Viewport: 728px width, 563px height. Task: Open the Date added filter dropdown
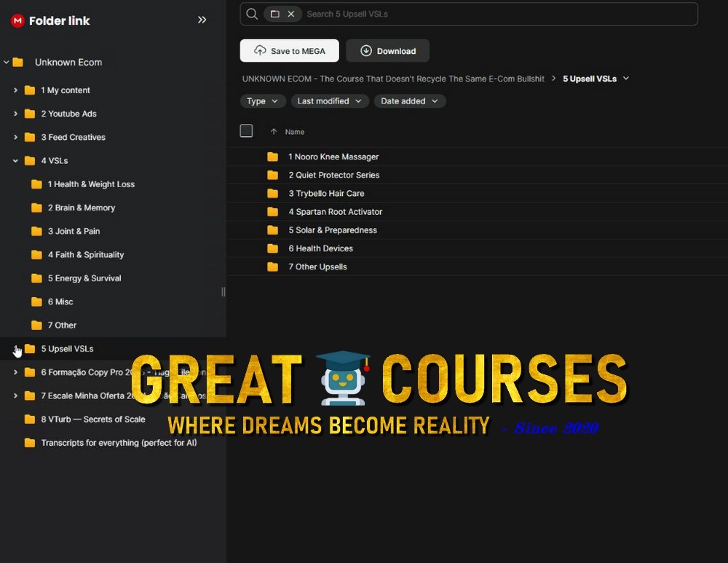pyautogui.click(x=409, y=101)
